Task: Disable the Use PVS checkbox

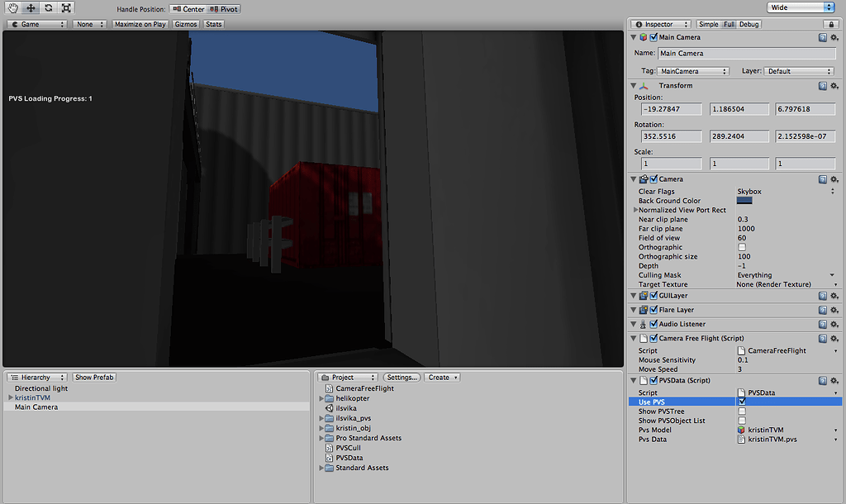Action: point(742,402)
